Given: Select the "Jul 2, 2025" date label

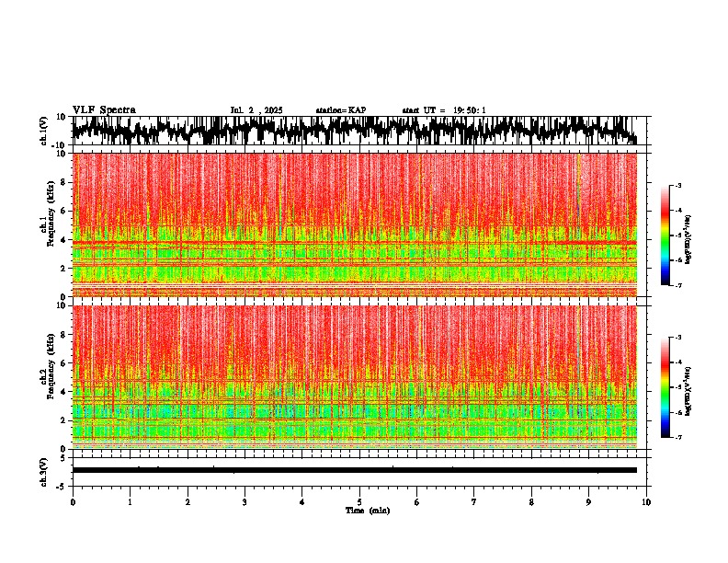Looking at the screenshot, I should 256,110.
